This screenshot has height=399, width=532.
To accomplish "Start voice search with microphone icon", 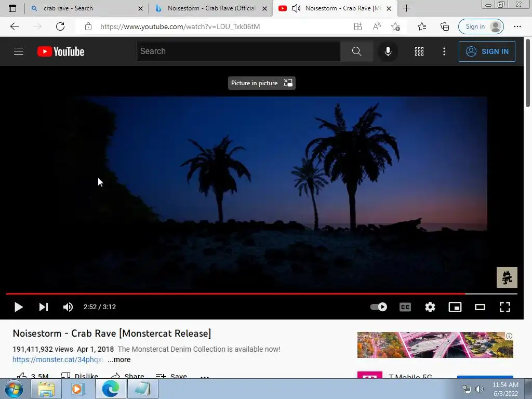I will [388, 51].
